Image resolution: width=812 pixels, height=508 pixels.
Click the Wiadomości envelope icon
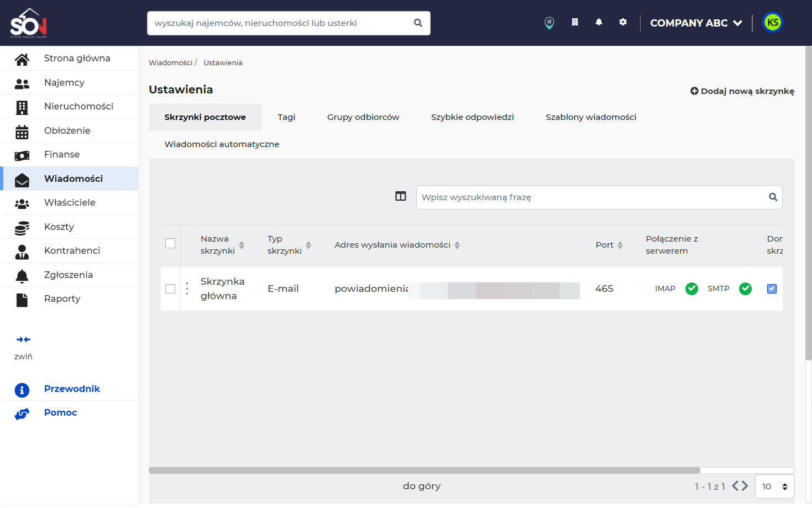point(22,180)
